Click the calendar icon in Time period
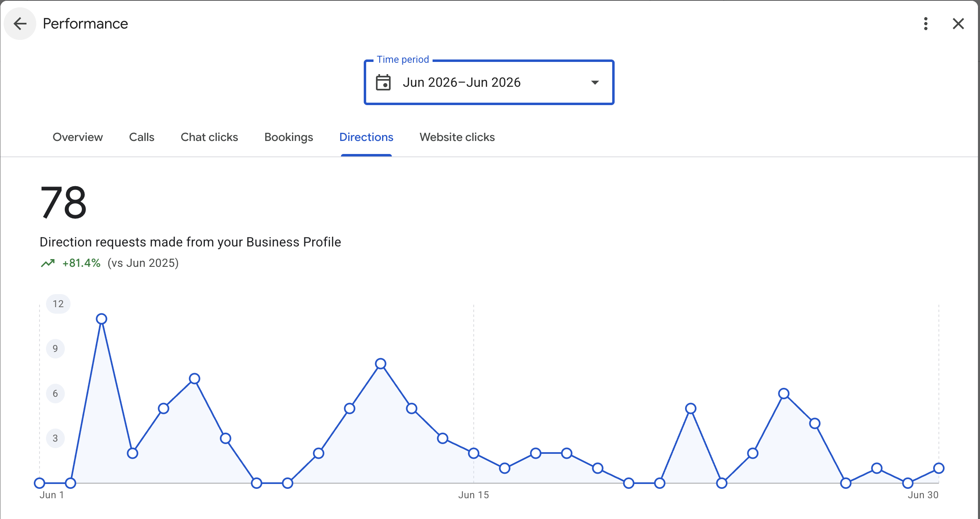Image resolution: width=980 pixels, height=519 pixels. point(383,82)
